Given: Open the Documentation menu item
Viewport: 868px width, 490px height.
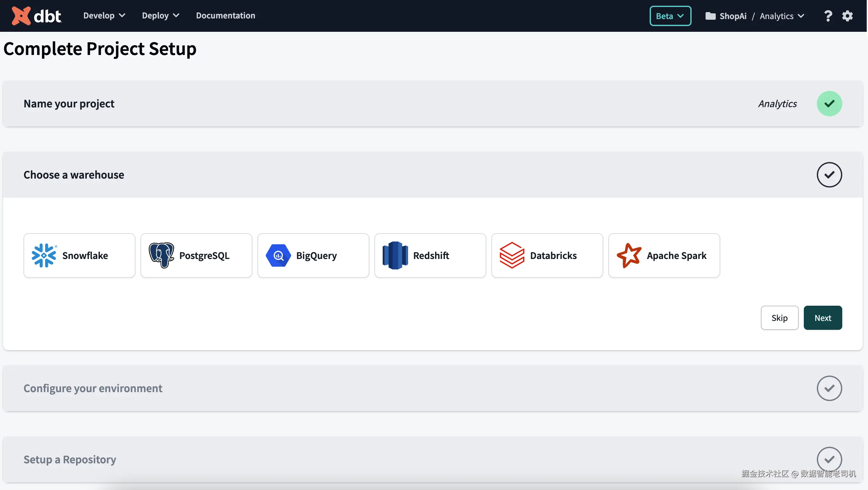Looking at the screenshot, I should point(226,16).
